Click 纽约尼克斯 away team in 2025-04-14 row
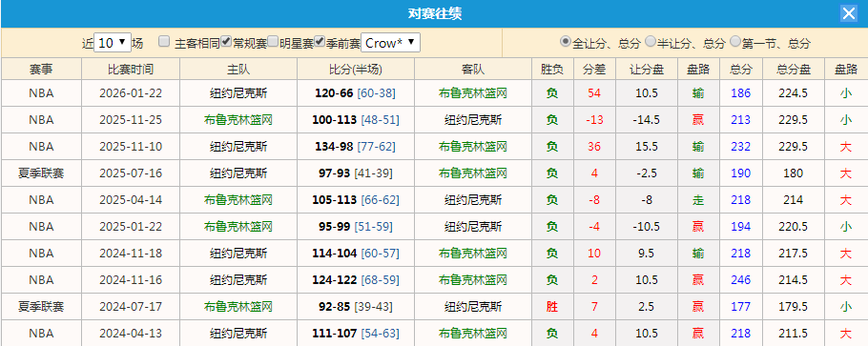Screen dimensions: 868x346 pyautogui.click(x=473, y=200)
